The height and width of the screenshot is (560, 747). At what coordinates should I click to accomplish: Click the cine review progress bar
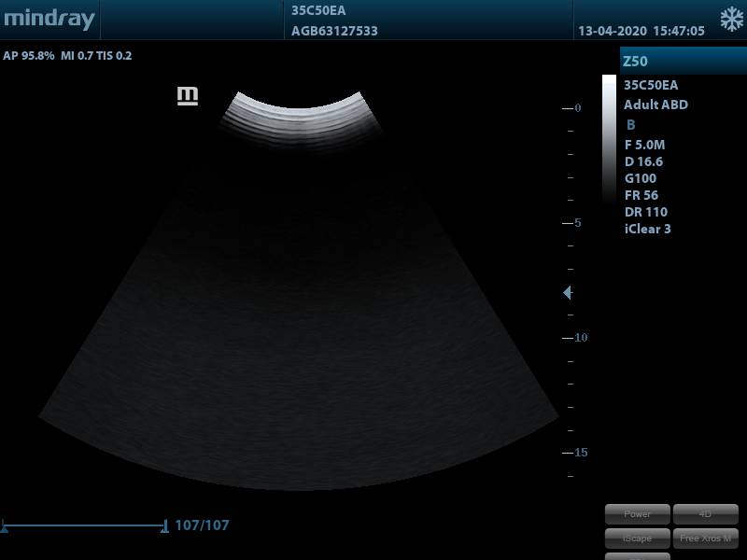(x=84, y=526)
